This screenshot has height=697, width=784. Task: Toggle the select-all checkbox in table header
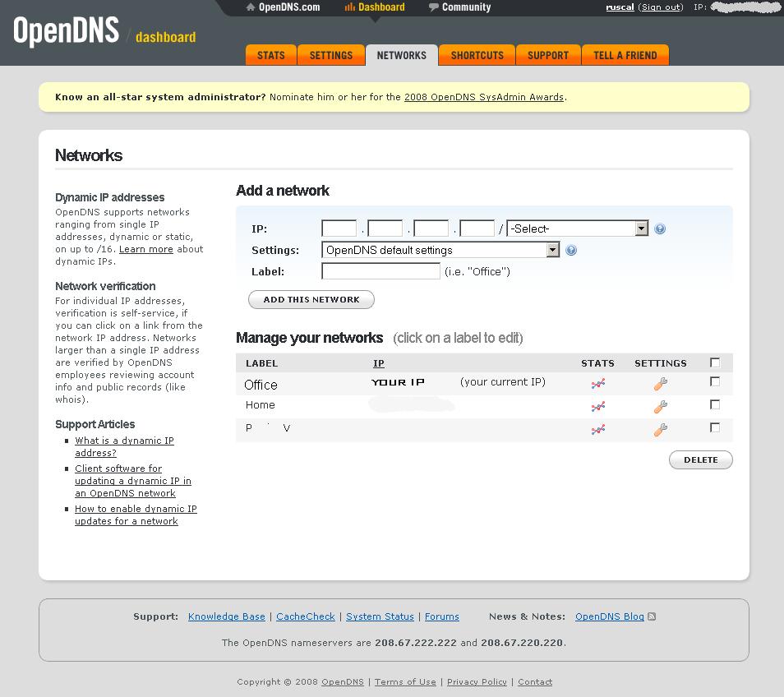715,362
